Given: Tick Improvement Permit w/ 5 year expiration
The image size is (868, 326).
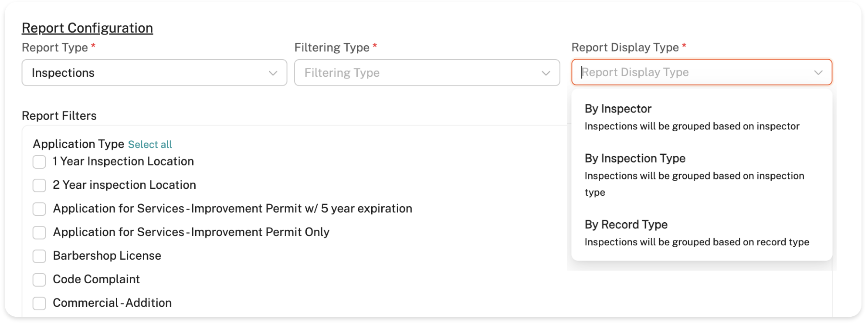Looking at the screenshot, I should pos(39,209).
